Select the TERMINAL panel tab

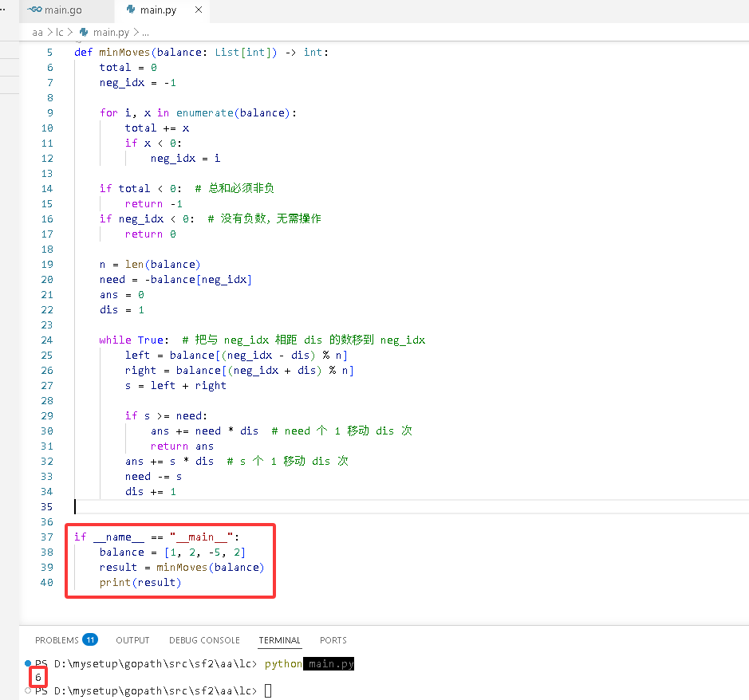(279, 640)
